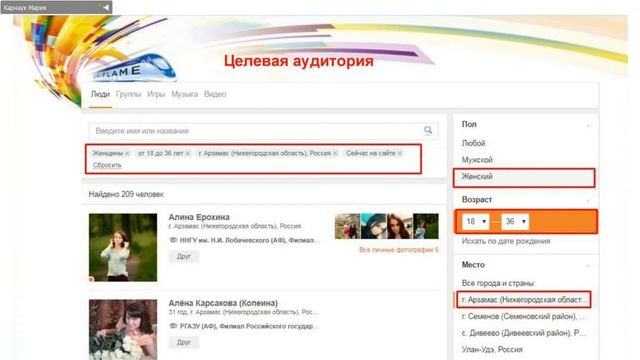The width and height of the screenshot is (640, 360).
Task: Remove the Арзамас city filter tag
Action: [x=335, y=153]
